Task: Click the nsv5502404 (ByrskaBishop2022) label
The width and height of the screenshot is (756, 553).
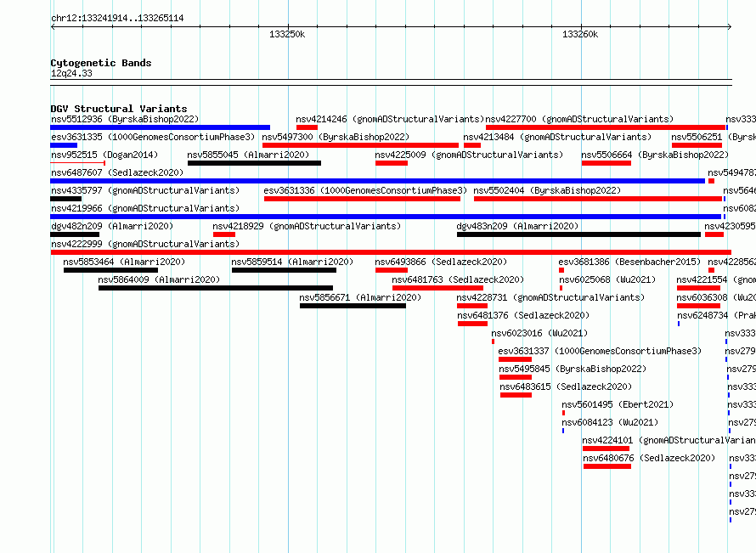Action: pos(547,190)
